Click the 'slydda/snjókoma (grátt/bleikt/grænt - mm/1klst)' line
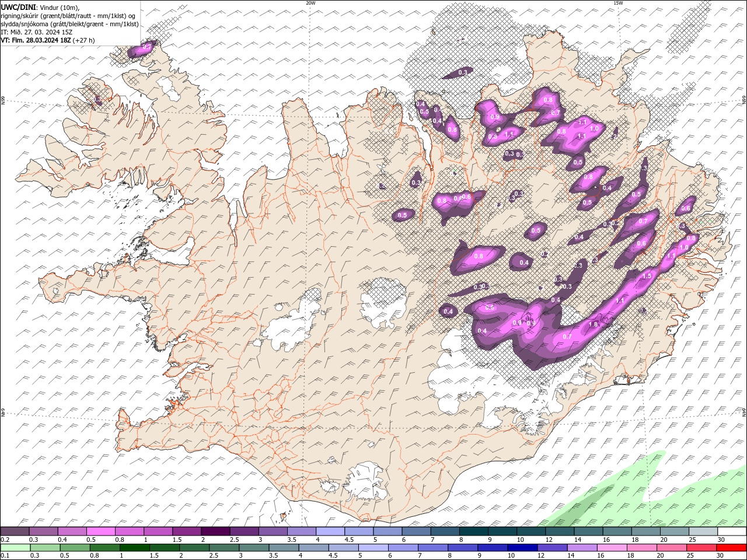Image resolution: width=747 pixels, height=560 pixels. (x=69, y=24)
